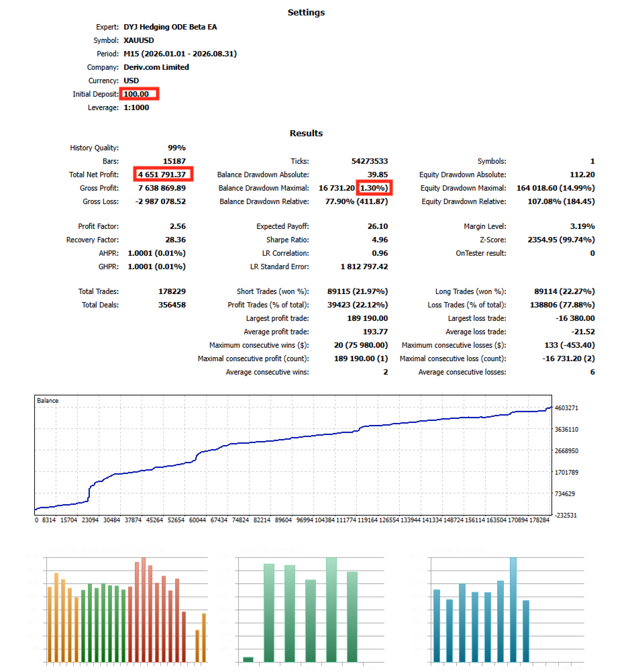Click the Equity Drawdown Maximal value
This screenshot has width=634, height=672.
556,188
